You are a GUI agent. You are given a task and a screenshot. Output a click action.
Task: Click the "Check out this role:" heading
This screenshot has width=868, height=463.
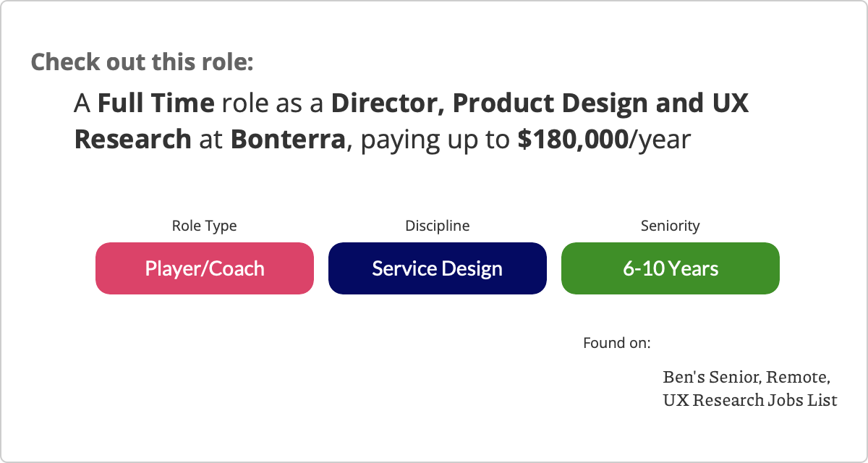(x=142, y=61)
